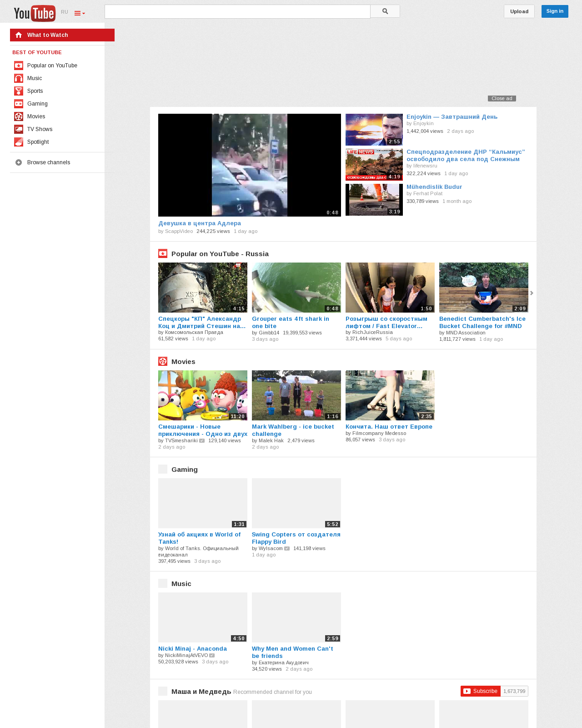The image size is (582, 728).
Task: Select What to Watch in sidebar
Action: (x=62, y=35)
